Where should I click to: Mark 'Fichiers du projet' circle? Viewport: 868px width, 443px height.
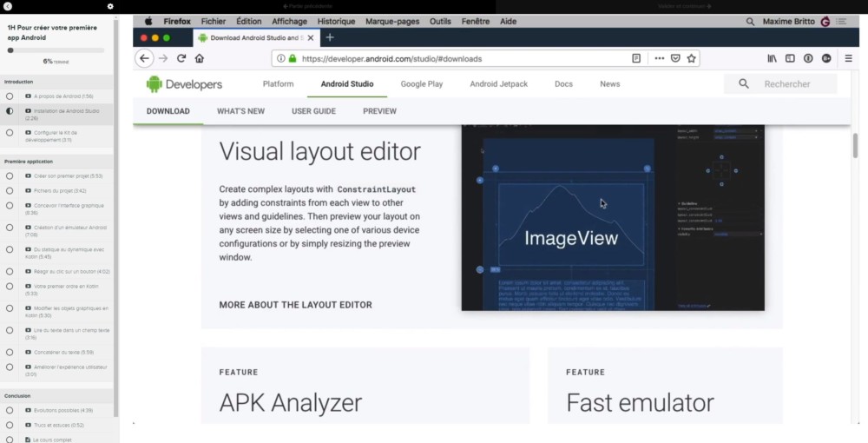10,190
